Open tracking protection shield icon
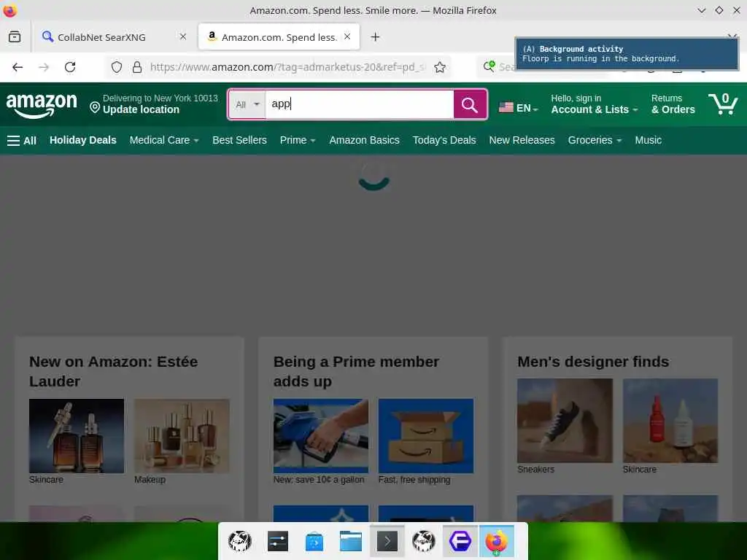The image size is (747, 560). [x=117, y=67]
